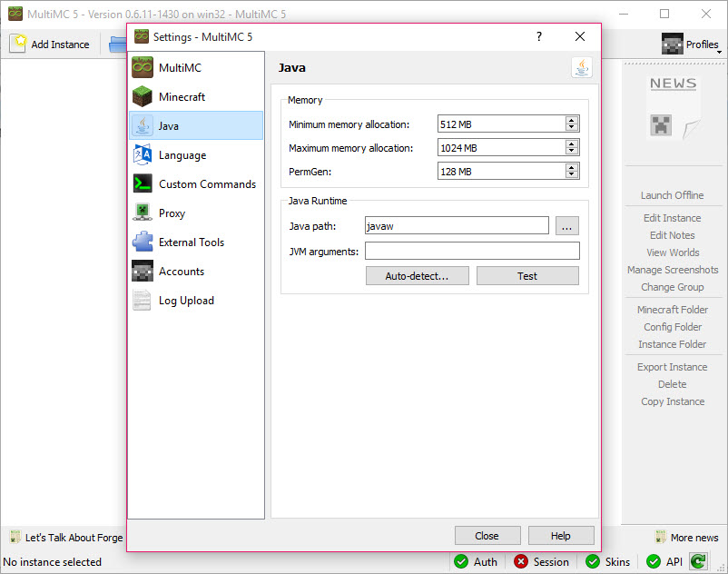Open Minecraft Folder from side panel
Image resolution: width=728 pixels, height=574 pixels.
click(x=673, y=310)
